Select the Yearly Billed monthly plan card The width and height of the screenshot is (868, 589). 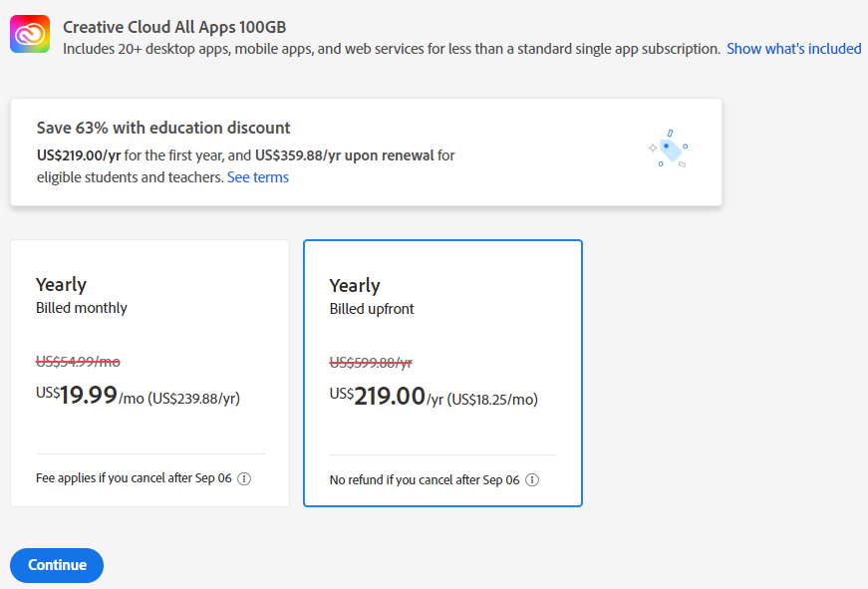tap(150, 373)
